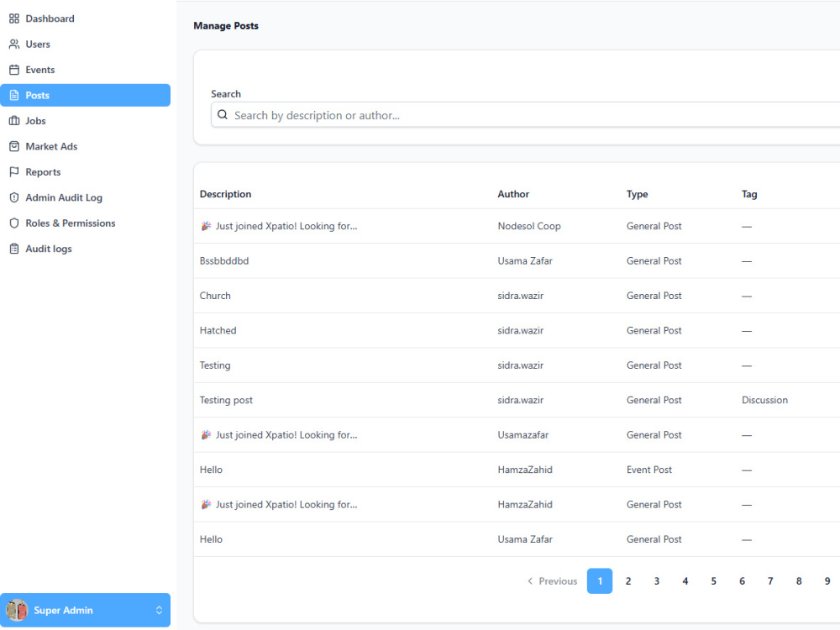Click the Church post row
Image resolution: width=840 pixels, height=630 pixels.
[x=517, y=296]
